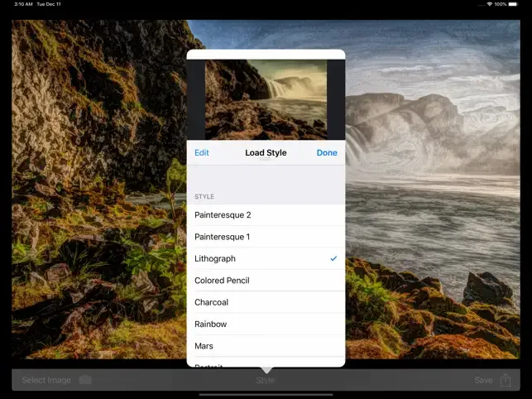
Task: Tap Edit in the Load Style popover
Action: click(202, 153)
